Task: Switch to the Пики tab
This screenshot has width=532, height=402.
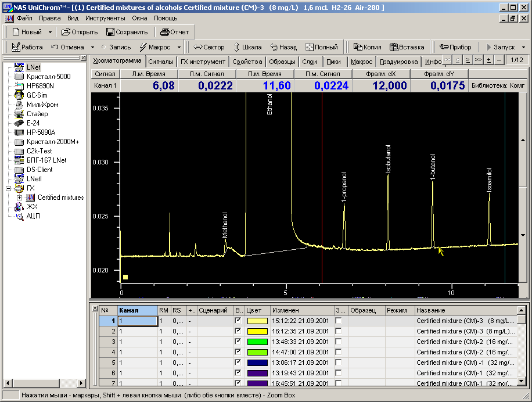Action: pyautogui.click(x=333, y=62)
